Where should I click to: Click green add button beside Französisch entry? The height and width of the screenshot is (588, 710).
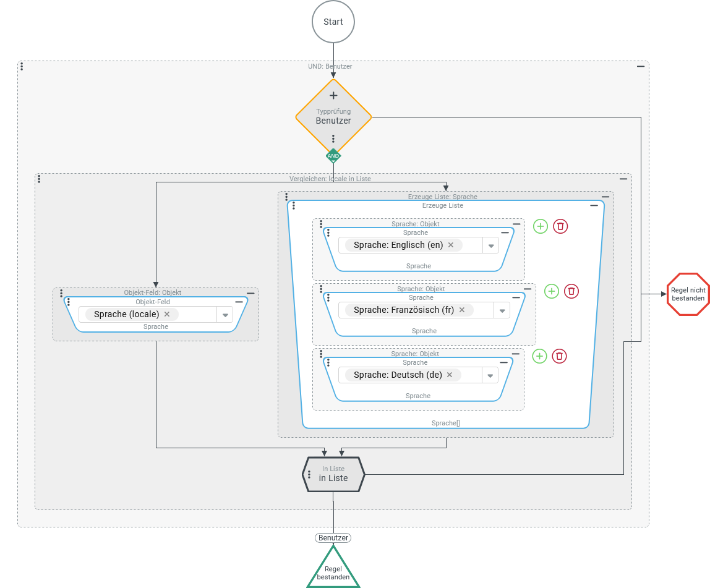(x=552, y=291)
